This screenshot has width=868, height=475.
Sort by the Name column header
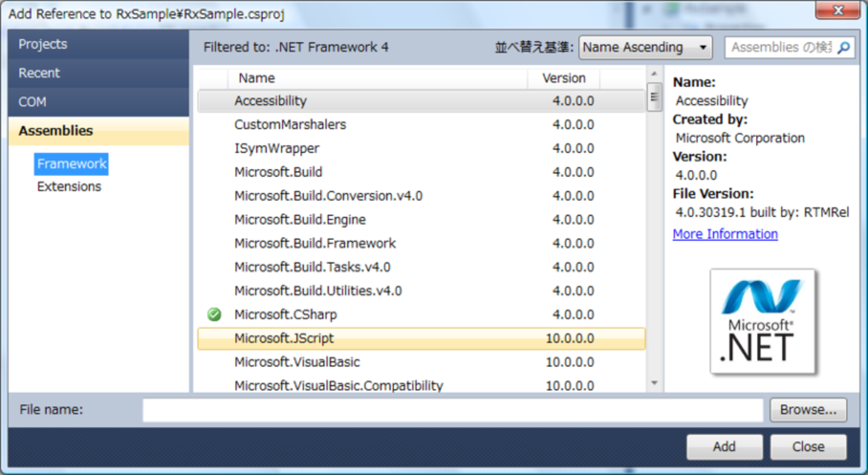click(377, 79)
